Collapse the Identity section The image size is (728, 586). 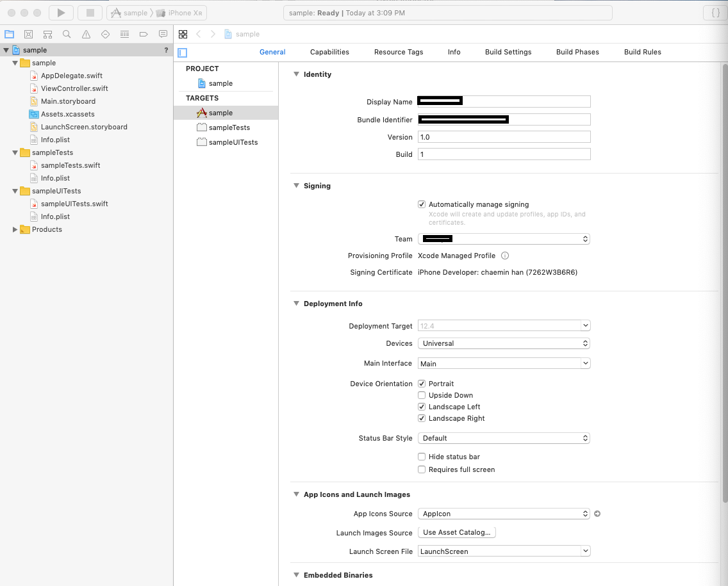tap(296, 74)
